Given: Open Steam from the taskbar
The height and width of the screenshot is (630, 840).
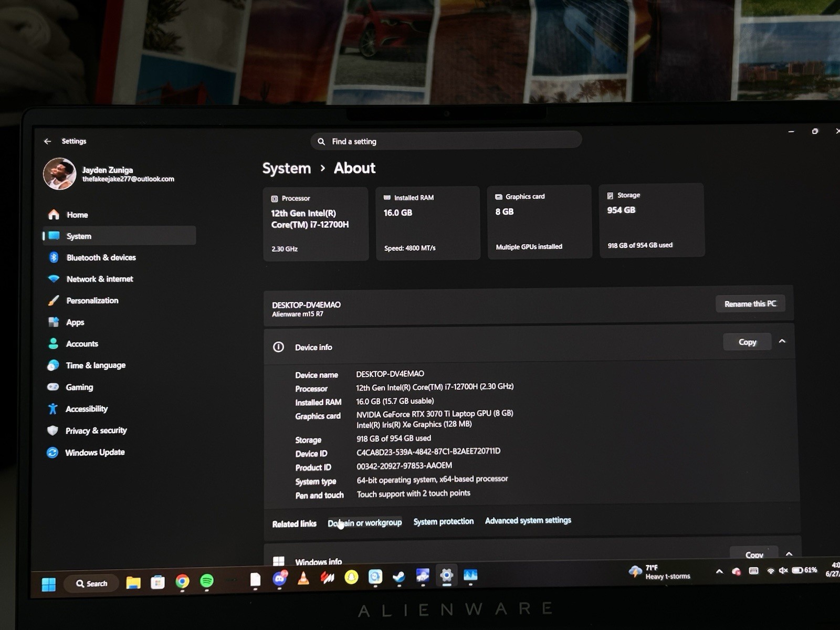Looking at the screenshot, I should click(x=399, y=576).
